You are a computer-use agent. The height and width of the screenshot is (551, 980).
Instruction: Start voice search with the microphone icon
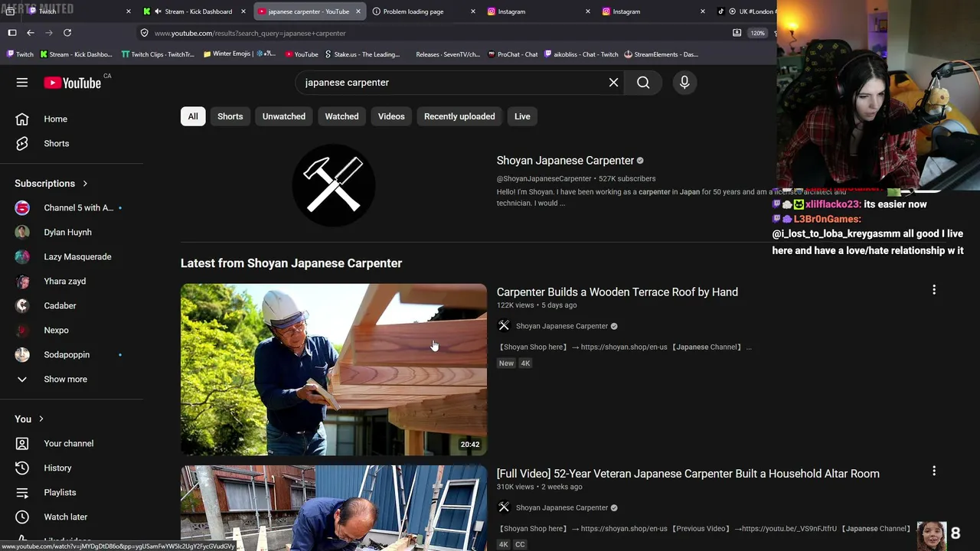pyautogui.click(x=684, y=83)
